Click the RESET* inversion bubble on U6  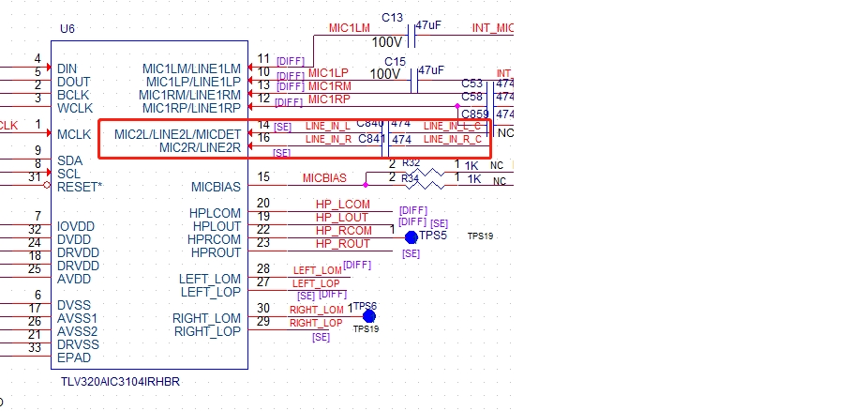[x=47, y=185]
